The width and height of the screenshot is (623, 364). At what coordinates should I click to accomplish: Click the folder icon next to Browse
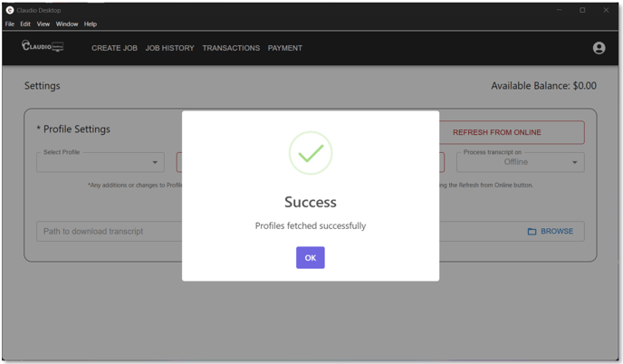[x=532, y=232]
